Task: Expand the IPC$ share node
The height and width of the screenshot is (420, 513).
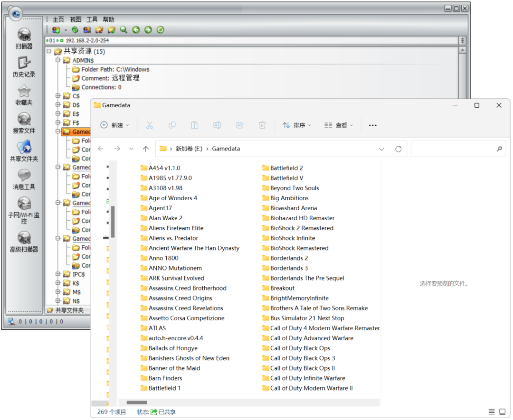Action: (x=58, y=274)
